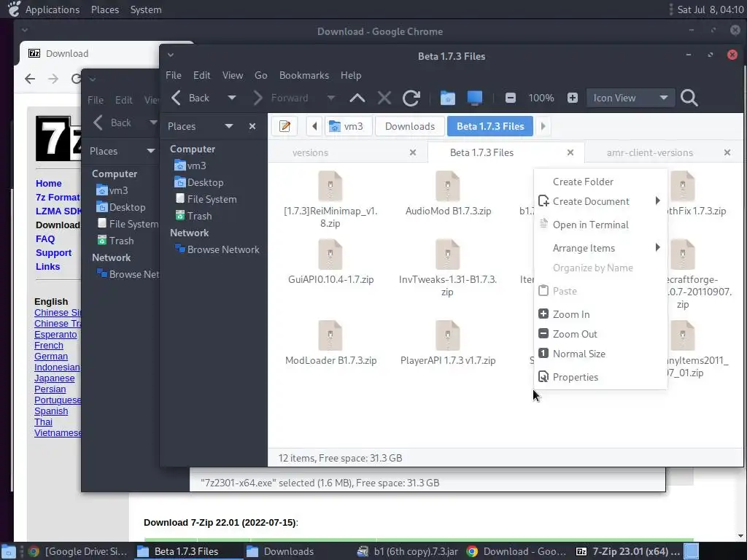The height and width of the screenshot is (560, 747).
Task: Expand the Create Document submenu
Action: tap(600, 201)
